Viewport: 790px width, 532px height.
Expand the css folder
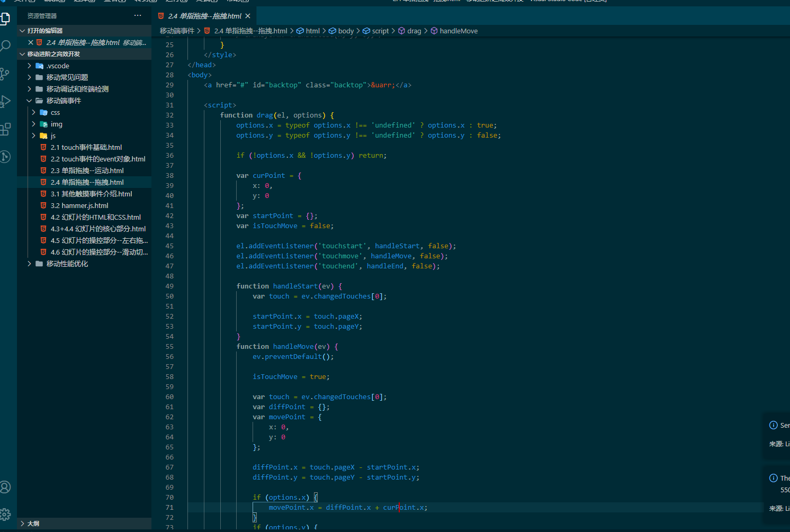(84, 112)
